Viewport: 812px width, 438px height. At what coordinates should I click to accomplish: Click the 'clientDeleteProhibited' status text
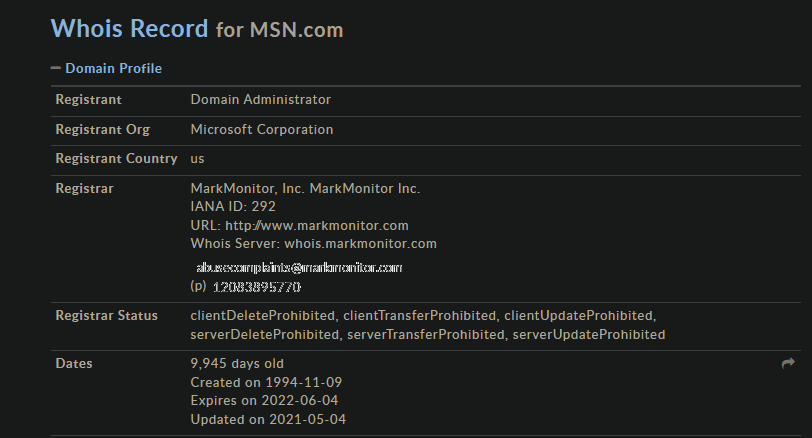[263, 316]
